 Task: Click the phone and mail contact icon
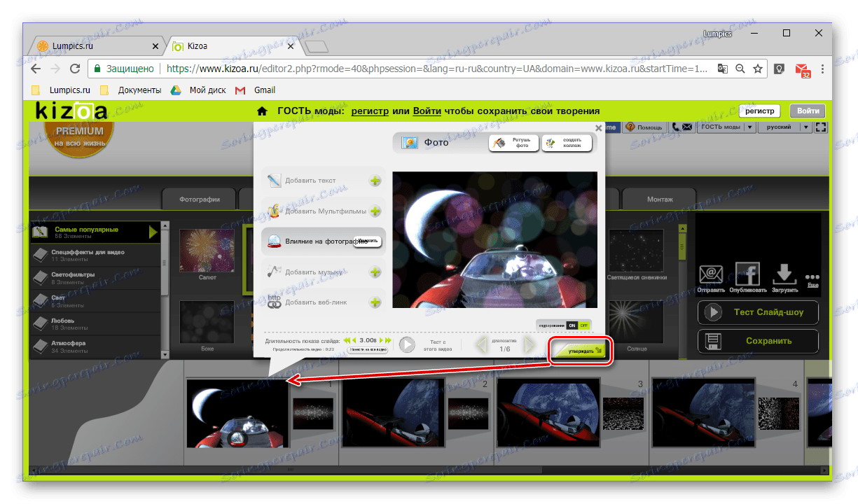click(681, 127)
